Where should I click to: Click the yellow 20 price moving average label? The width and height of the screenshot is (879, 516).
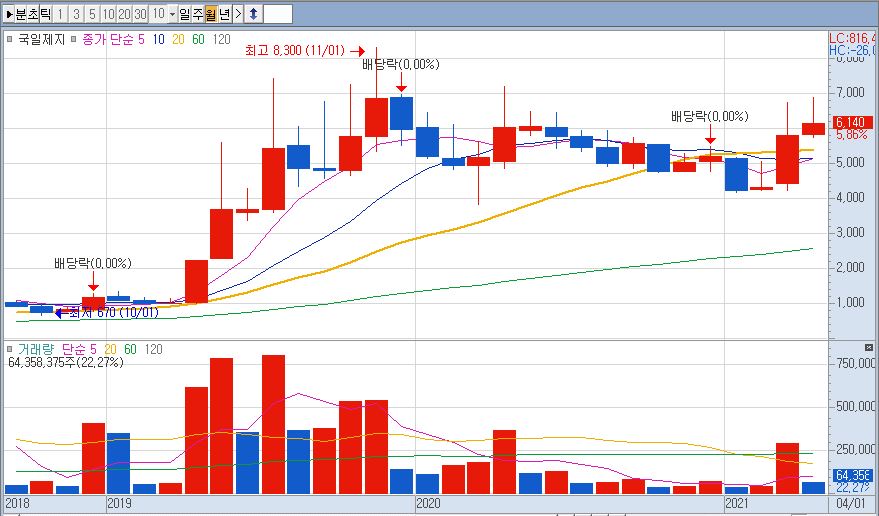click(178, 39)
